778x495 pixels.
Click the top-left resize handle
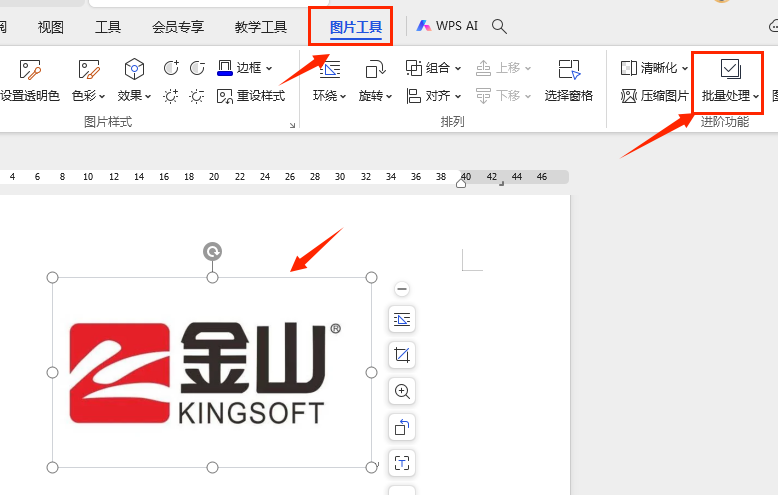(53, 278)
